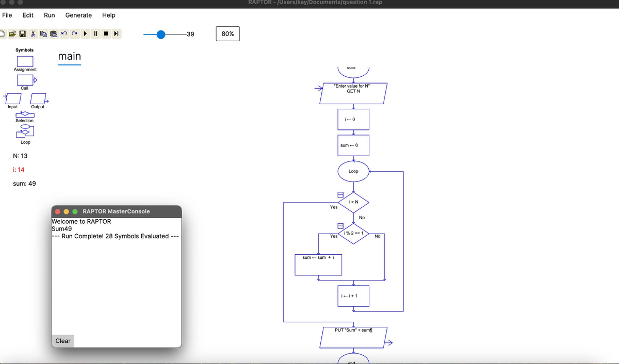
Task: Click the execution speed slider handle
Action: pyautogui.click(x=161, y=35)
